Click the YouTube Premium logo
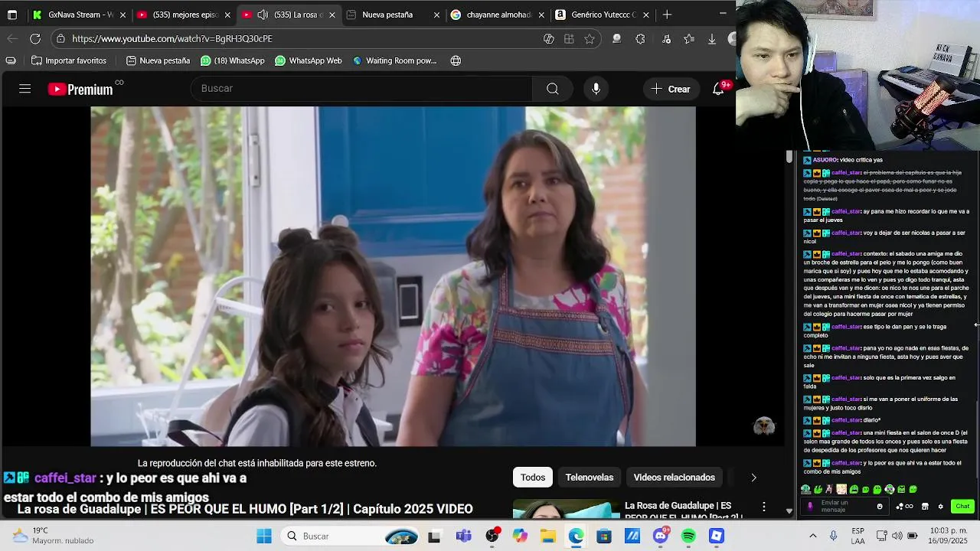The height and width of the screenshot is (551, 980). pyautogui.click(x=80, y=89)
